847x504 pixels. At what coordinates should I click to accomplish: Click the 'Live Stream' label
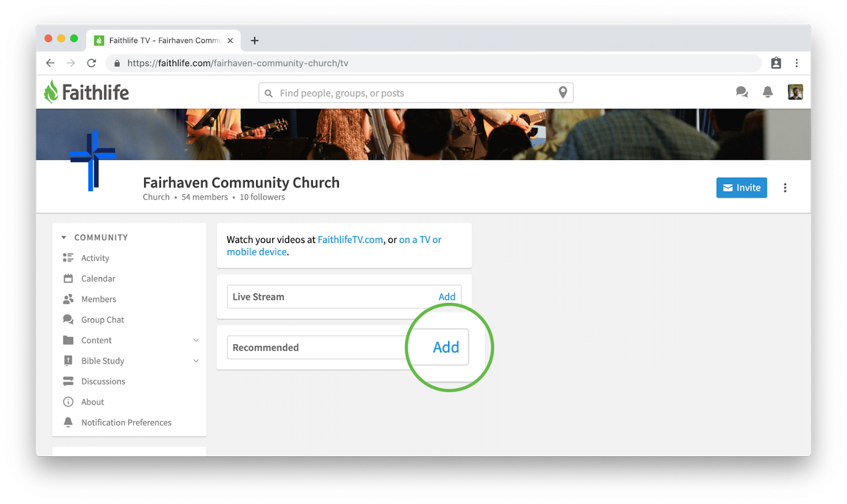pyautogui.click(x=258, y=297)
